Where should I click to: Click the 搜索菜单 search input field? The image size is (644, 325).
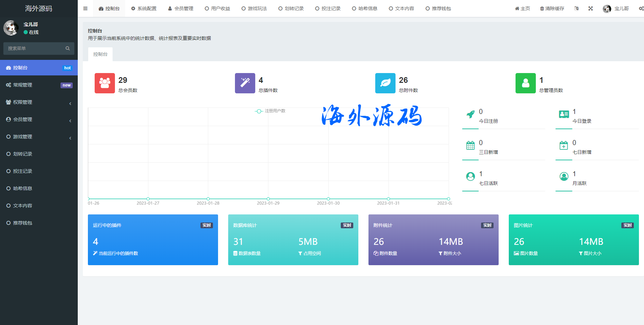pos(35,48)
